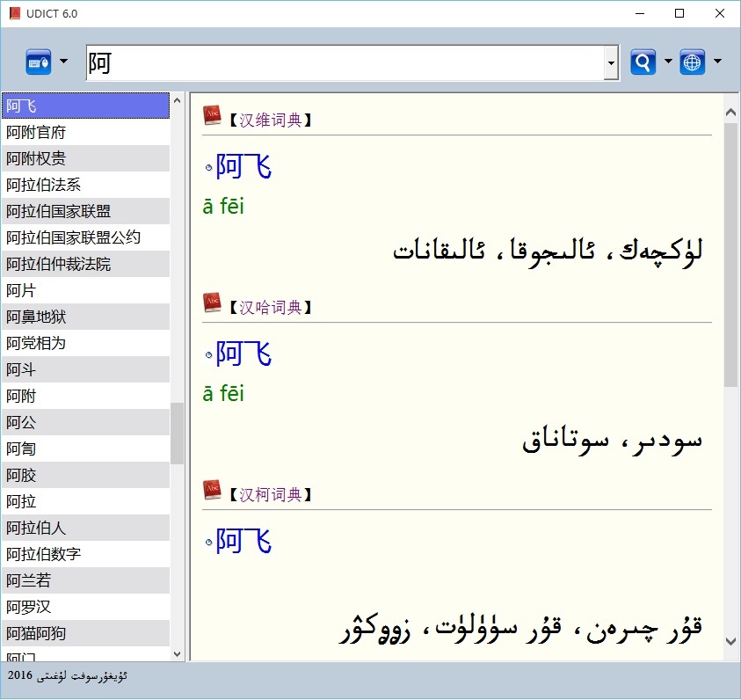Click the globe language icon
The image size is (741, 700).
693,62
